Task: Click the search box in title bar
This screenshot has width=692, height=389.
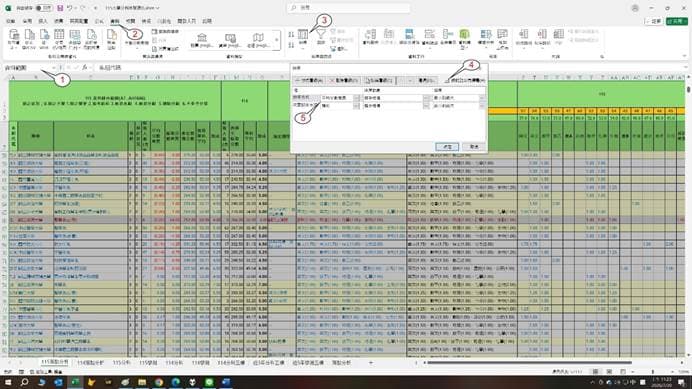Action: [349, 8]
